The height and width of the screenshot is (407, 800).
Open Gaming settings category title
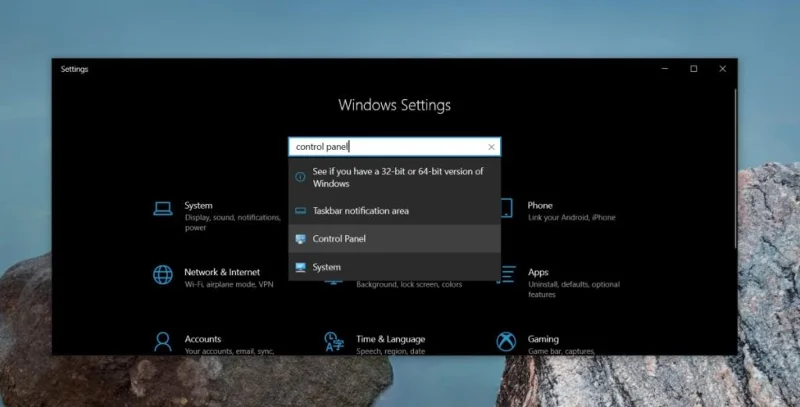click(543, 339)
